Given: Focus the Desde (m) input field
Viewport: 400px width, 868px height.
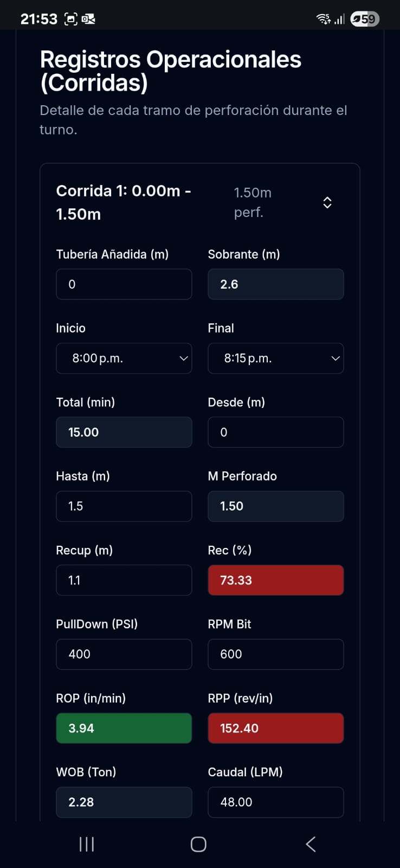Looking at the screenshot, I should click(275, 432).
